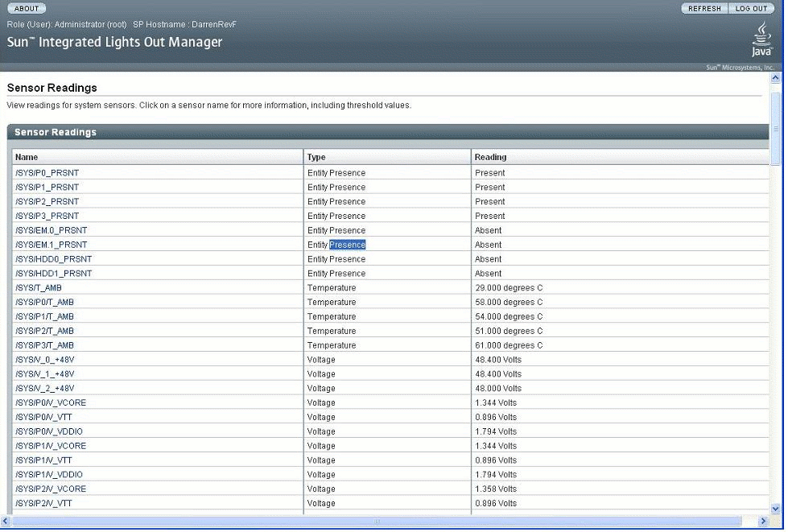Open sensor /SYS/P1/V_VDDIO

tap(49, 475)
